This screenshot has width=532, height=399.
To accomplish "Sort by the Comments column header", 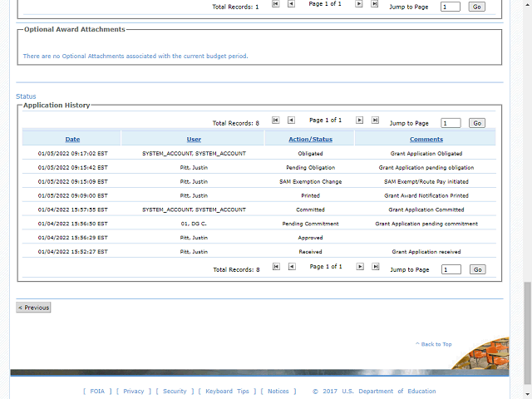I will (426, 139).
